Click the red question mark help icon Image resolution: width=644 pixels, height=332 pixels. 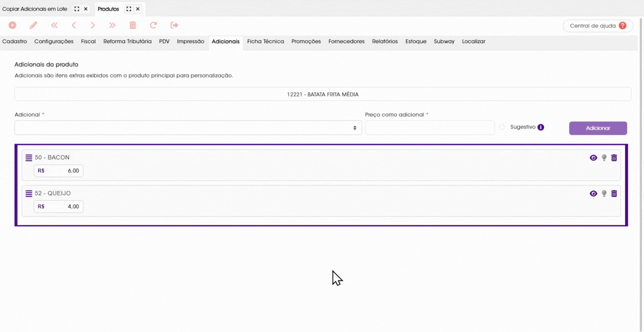tap(623, 26)
